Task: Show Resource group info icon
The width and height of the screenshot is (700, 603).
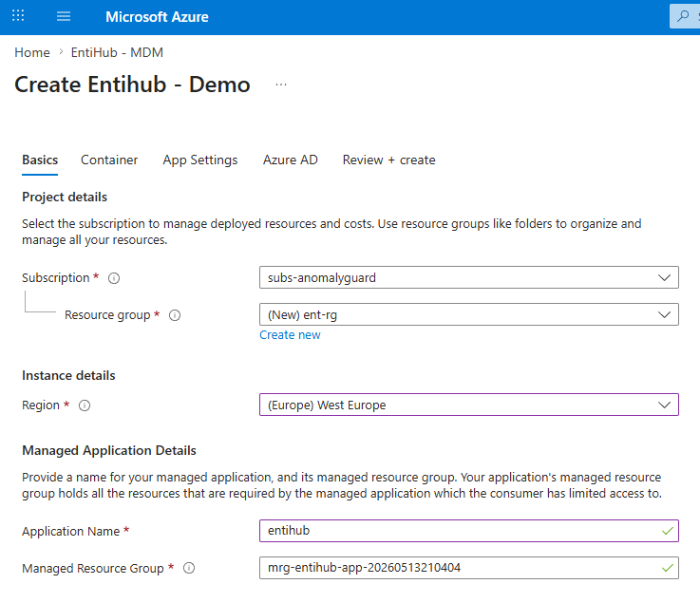Action: tap(175, 315)
